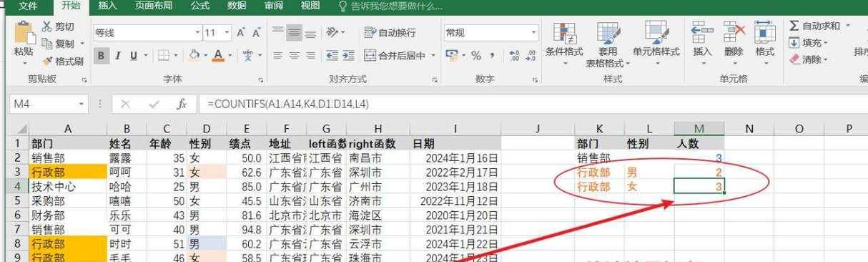This screenshot has width=868, height=262.
Task: Click the Format Painter (格式刷) tool
Action: point(63,62)
